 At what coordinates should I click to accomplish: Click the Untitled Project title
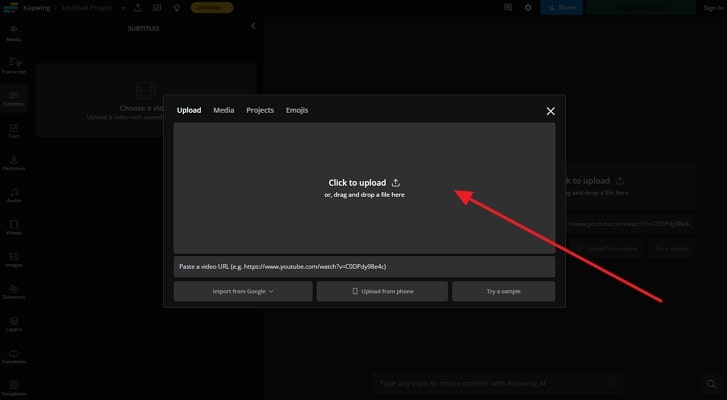tap(87, 8)
